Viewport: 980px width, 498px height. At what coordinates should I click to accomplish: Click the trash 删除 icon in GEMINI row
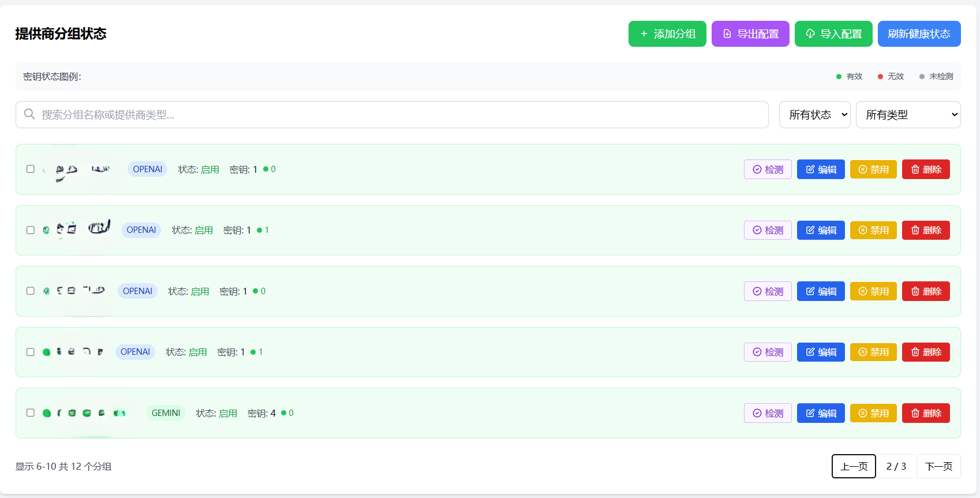tap(915, 413)
